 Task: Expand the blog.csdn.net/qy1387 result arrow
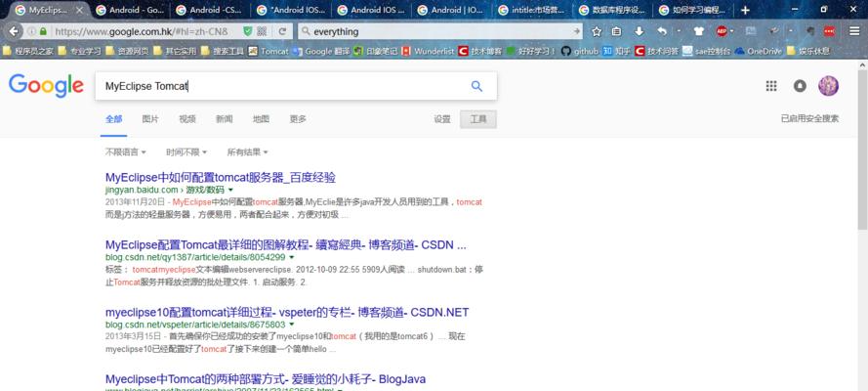click(x=292, y=257)
